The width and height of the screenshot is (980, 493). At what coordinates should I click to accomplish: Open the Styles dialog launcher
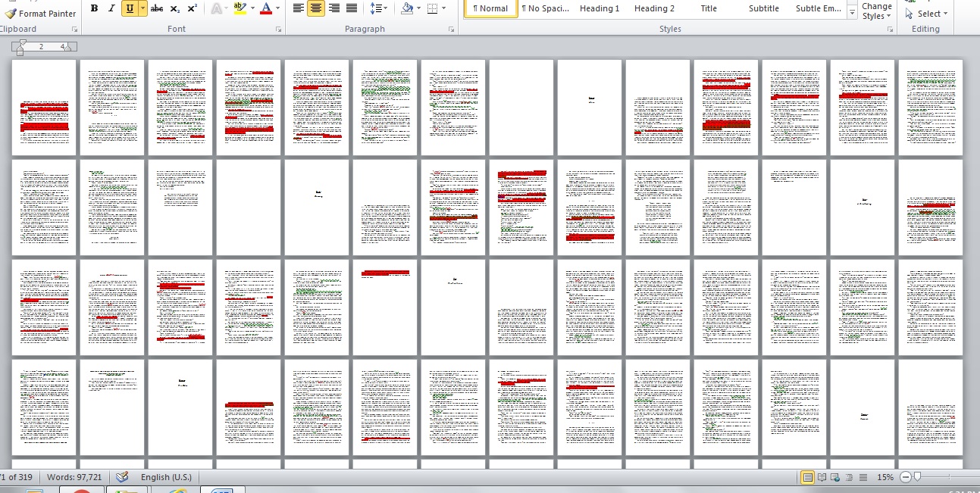click(x=891, y=30)
